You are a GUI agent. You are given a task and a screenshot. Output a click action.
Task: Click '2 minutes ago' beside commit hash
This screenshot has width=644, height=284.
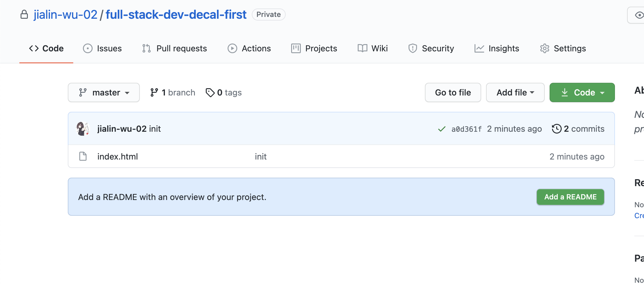point(514,129)
